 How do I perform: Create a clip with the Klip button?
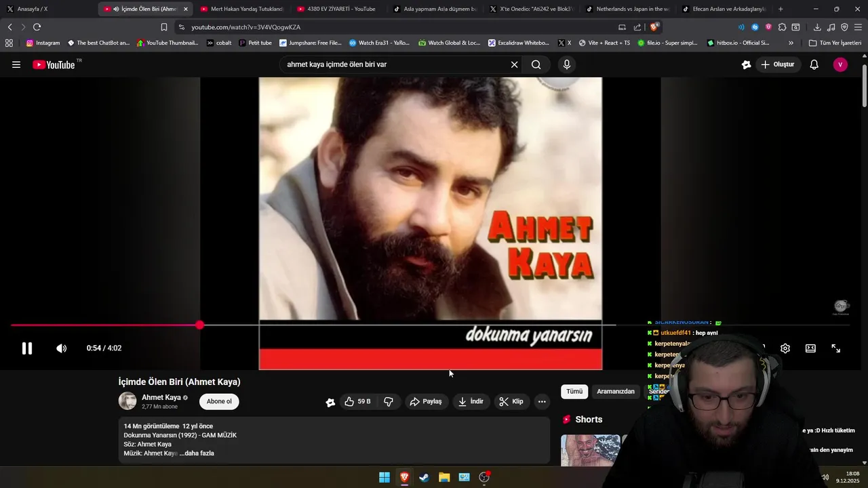(x=511, y=402)
